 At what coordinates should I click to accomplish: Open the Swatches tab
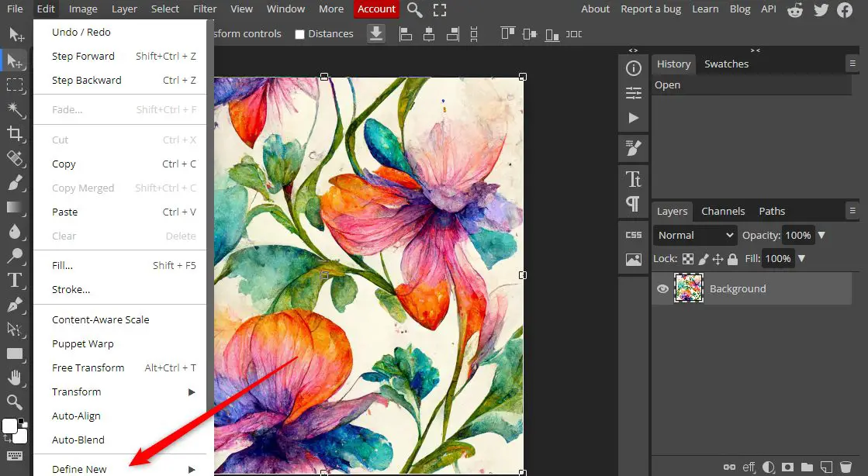point(726,64)
